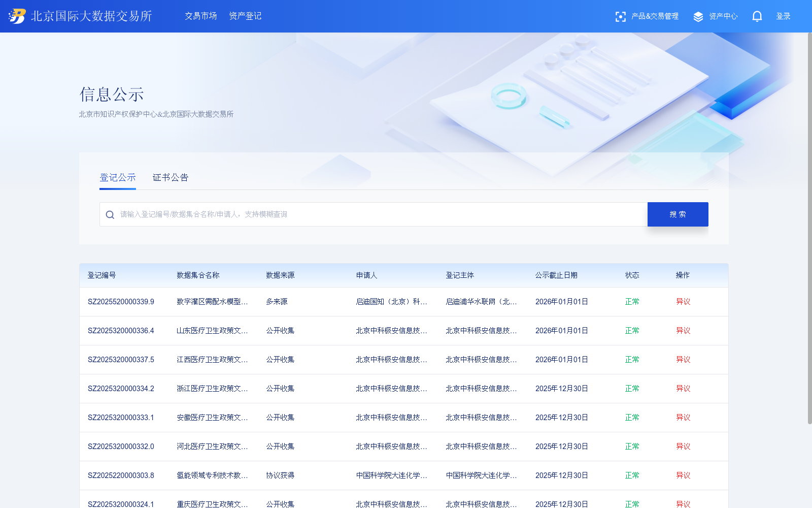Click the 产品&交易管理 scan icon

pyautogui.click(x=621, y=16)
